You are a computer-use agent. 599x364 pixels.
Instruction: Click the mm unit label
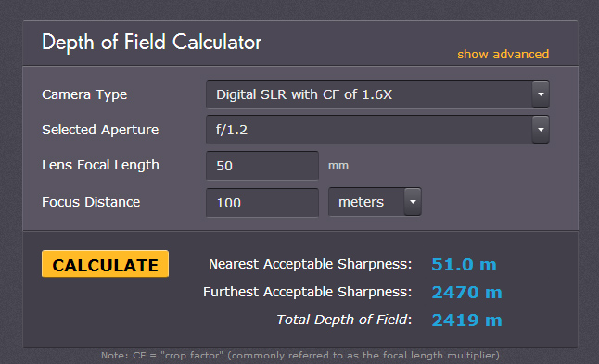[x=338, y=166]
